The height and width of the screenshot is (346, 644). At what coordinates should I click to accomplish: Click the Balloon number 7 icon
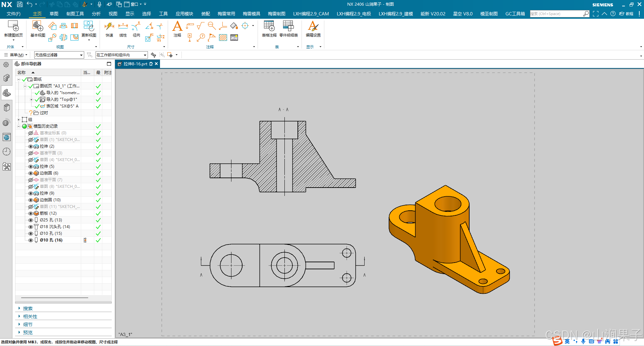tap(201, 38)
